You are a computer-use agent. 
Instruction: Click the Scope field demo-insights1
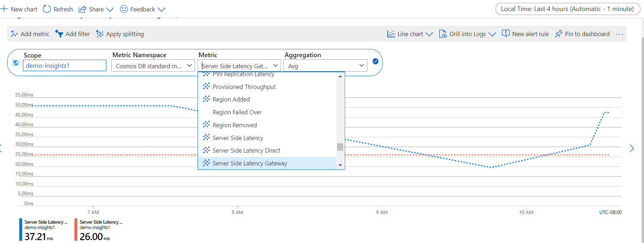pos(64,65)
